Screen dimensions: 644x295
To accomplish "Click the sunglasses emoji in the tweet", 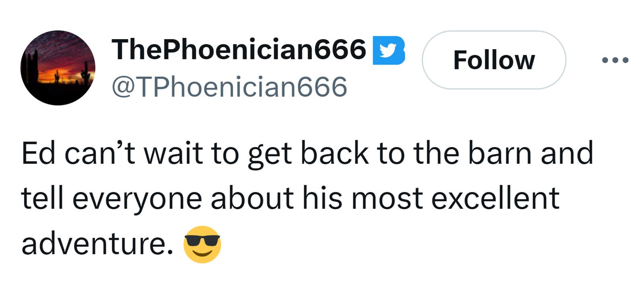I will (202, 244).
